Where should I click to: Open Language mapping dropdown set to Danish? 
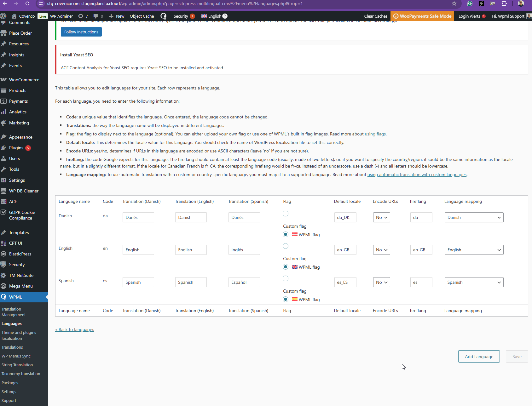tap(474, 217)
